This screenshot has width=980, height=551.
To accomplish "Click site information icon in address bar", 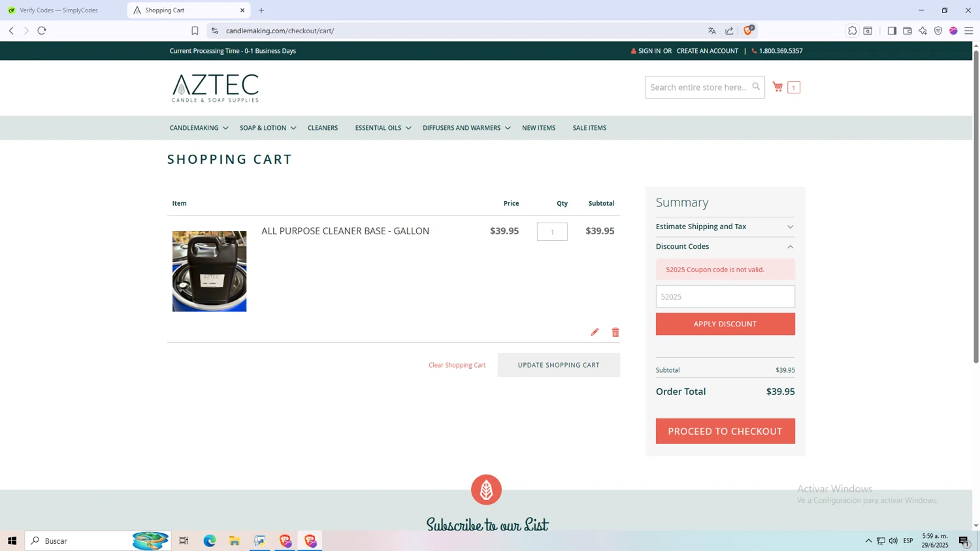I will click(x=214, y=31).
